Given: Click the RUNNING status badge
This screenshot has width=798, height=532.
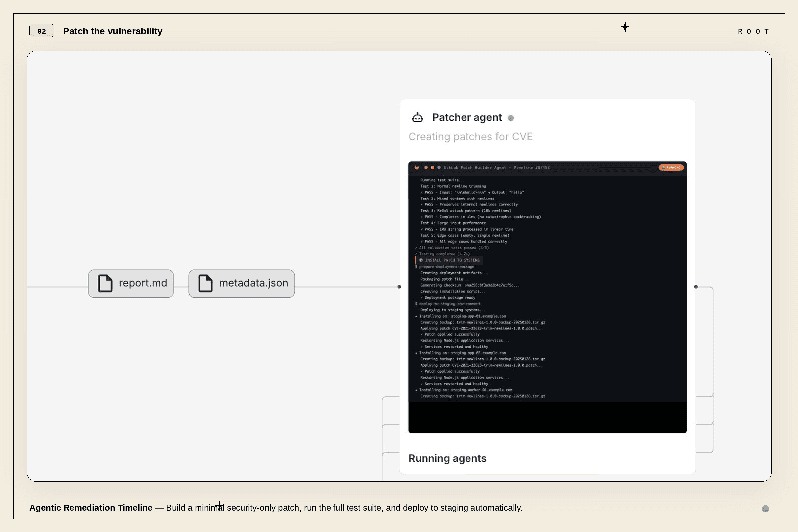Looking at the screenshot, I should pyautogui.click(x=671, y=167).
